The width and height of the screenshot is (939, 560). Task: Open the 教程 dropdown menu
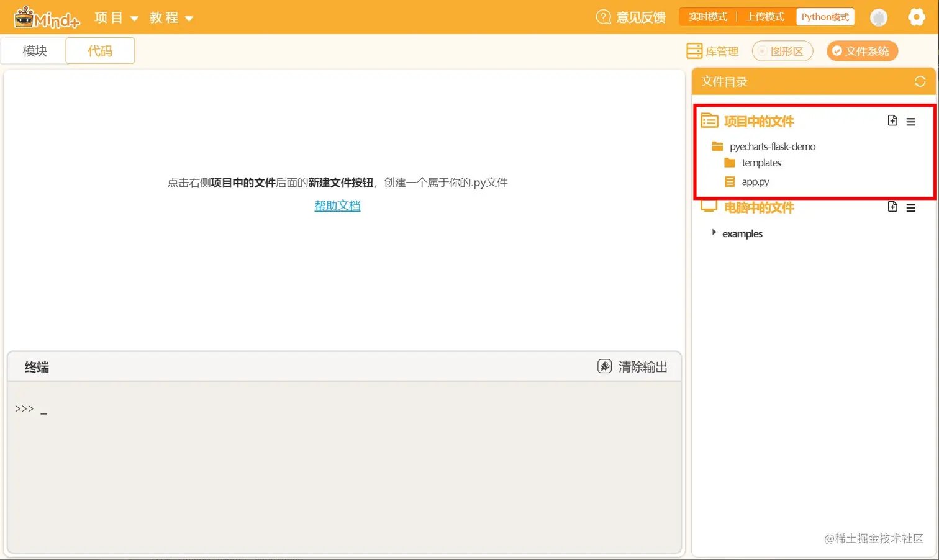170,17
